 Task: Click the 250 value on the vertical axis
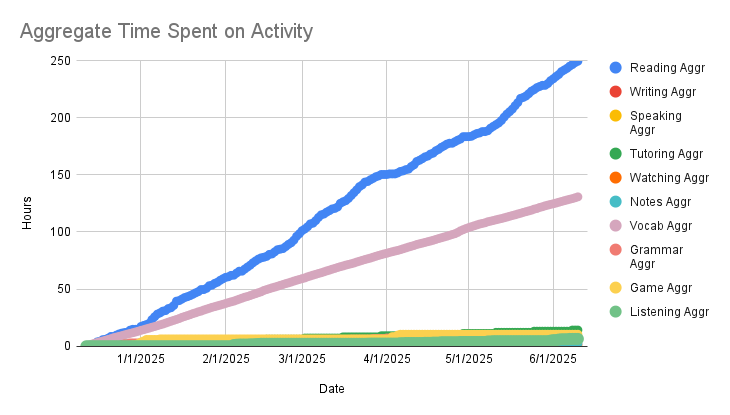click(x=59, y=60)
